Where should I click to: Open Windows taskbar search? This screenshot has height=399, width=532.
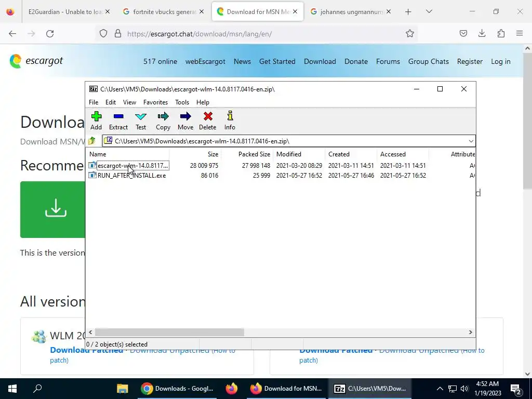point(37,389)
